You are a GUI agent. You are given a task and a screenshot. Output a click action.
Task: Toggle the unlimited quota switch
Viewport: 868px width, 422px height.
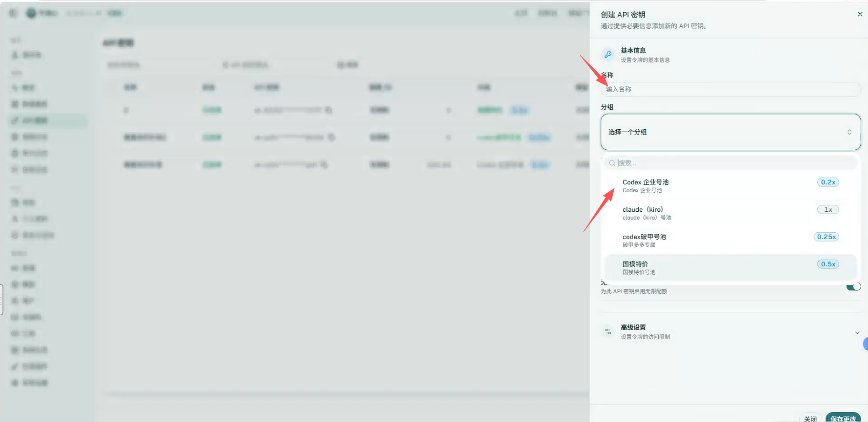pyautogui.click(x=853, y=286)
